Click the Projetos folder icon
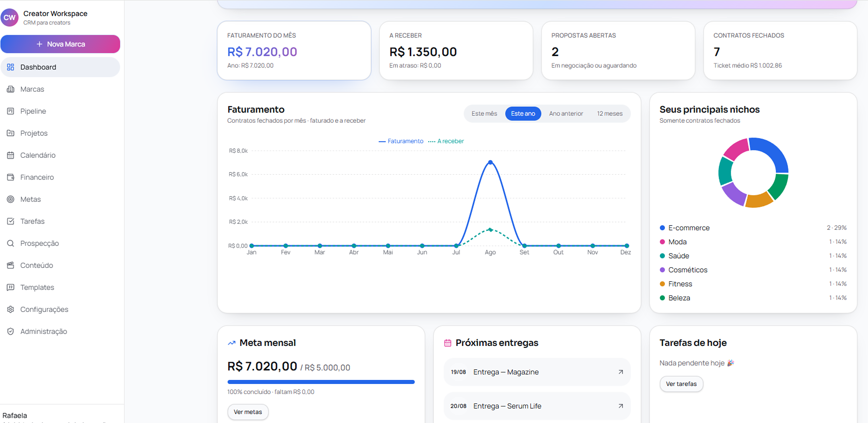Image resolution: width=868 pixels, height=423 pixels. (x=10, y=133)
